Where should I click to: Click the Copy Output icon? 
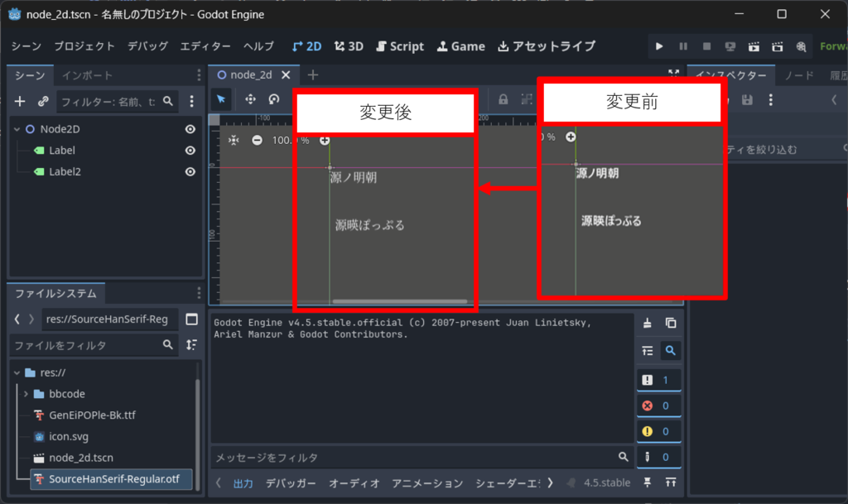[x=671, y=324]
